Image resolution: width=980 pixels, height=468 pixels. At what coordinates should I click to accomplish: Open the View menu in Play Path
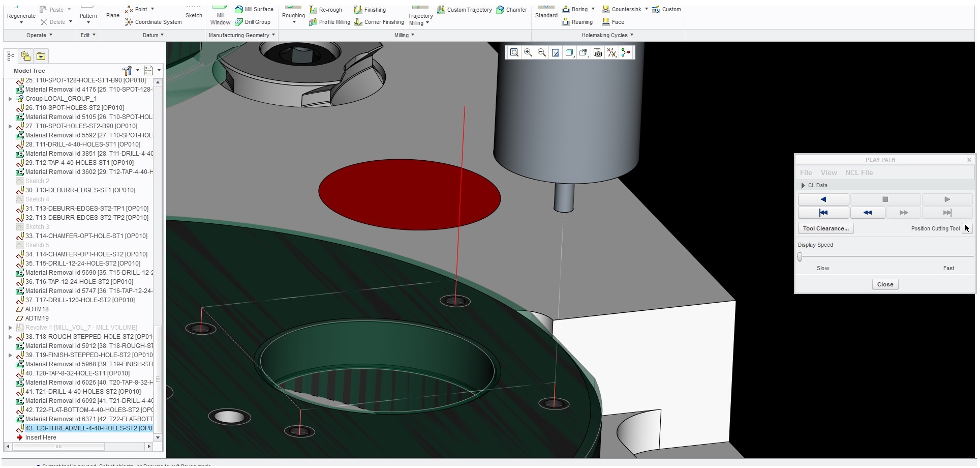pos(829,172)
